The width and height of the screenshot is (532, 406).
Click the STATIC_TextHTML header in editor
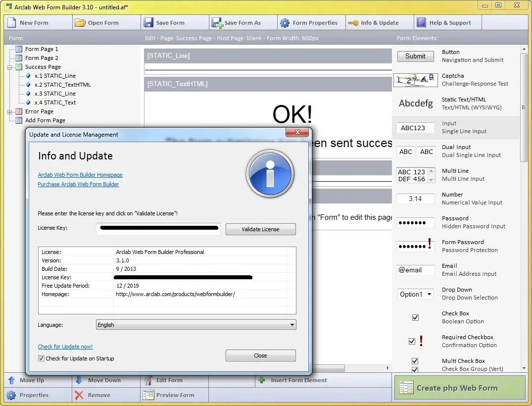(x=268, y=84)
